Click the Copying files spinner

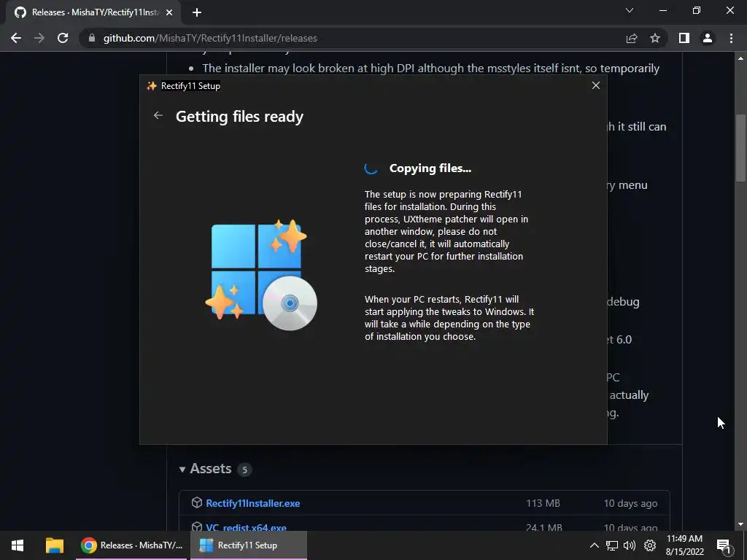tap(371, 168)
